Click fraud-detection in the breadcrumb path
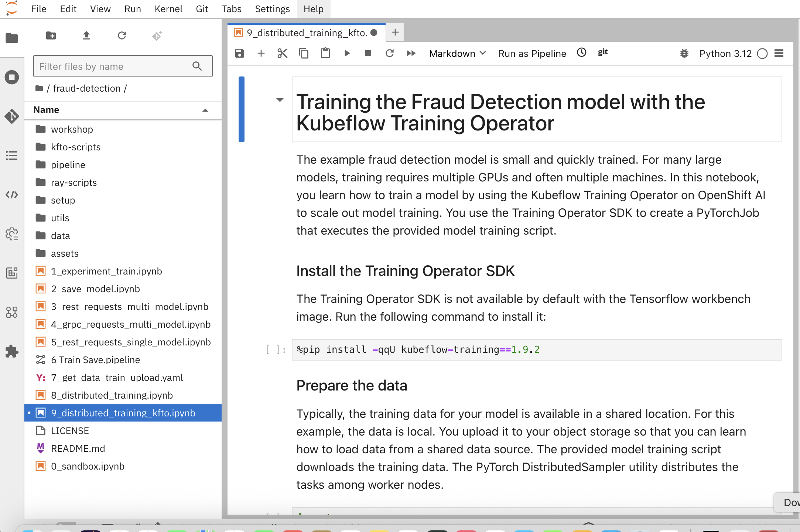The image size is (800, 532). 87,88
